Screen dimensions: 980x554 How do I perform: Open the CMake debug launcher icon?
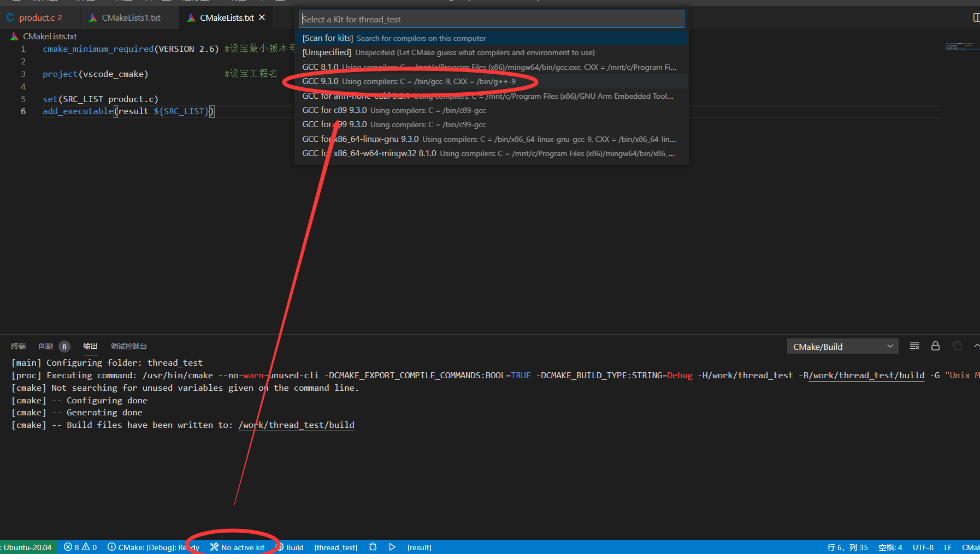(373, 547)
